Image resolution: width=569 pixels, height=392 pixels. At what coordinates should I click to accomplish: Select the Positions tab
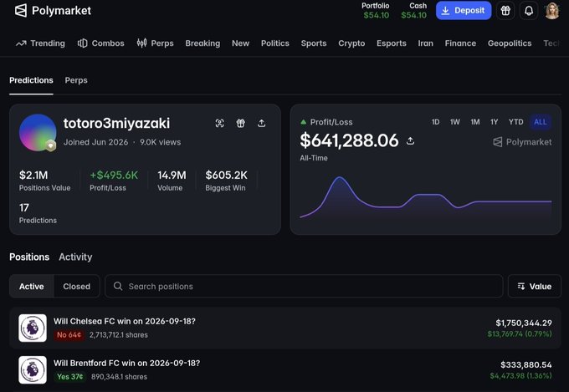pyautogui.click(x=29, y=257)
